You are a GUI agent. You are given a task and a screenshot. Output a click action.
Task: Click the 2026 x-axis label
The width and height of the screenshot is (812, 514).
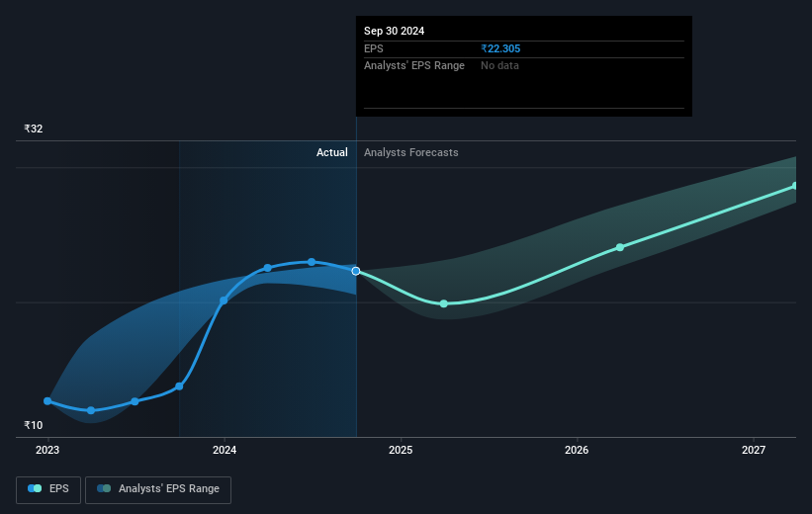577,451
